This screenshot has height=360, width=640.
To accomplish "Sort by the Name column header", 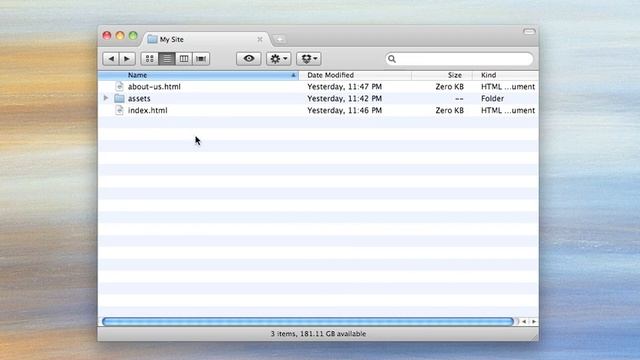I will pyautogui.click(x=199, y=75).
